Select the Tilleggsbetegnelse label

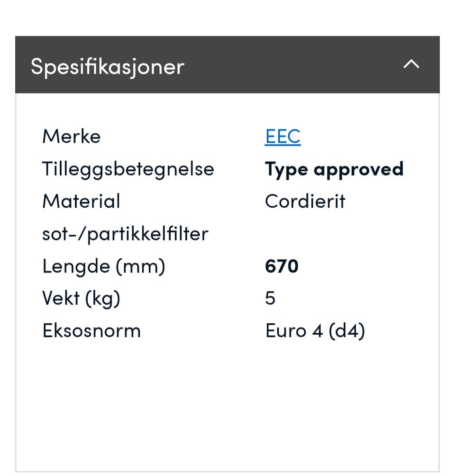click(128, 169)
